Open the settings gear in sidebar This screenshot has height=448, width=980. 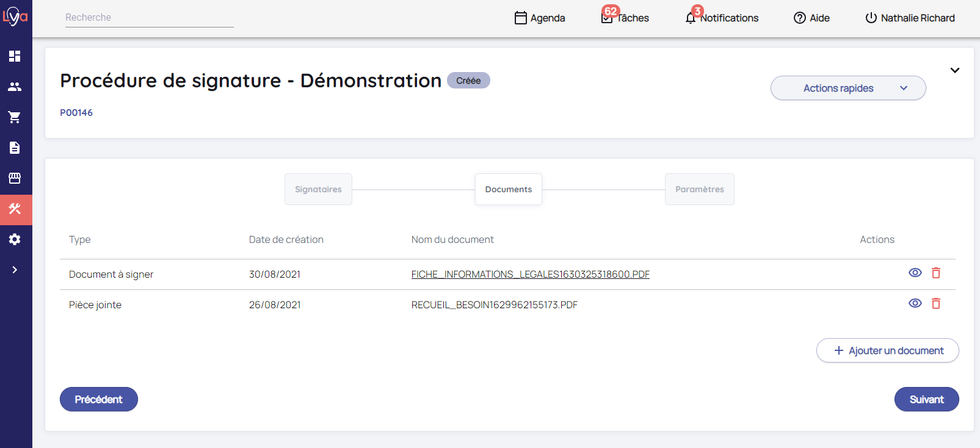pos(15,239)
